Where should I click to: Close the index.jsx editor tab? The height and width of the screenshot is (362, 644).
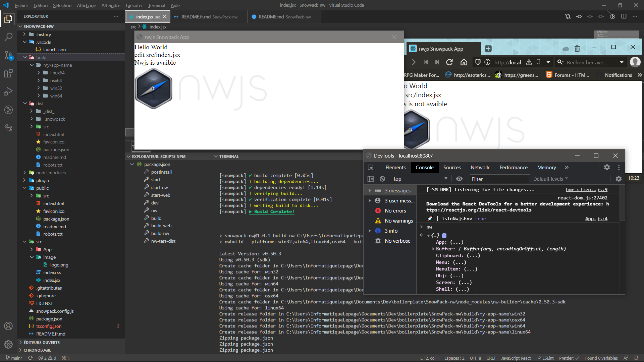[164, 16]
